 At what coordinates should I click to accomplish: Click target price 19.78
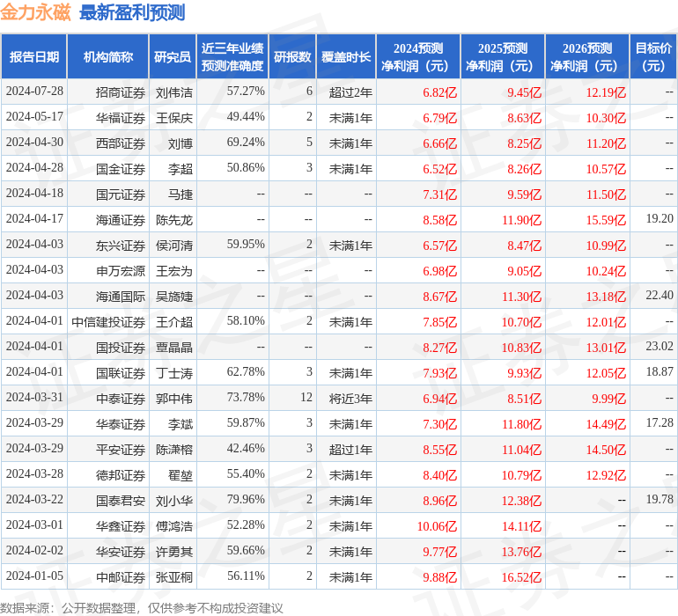(660, 499)
